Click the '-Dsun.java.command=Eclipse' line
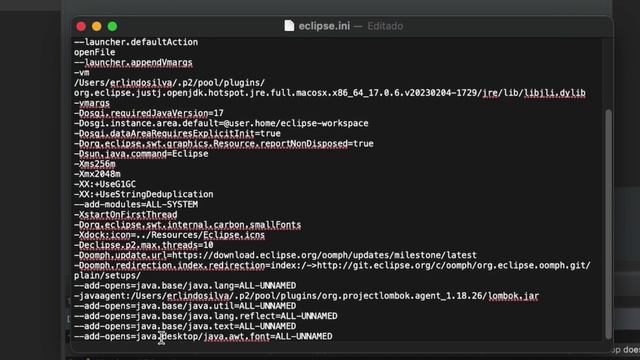This screenshot has width=640, height=360. pyautogui.click(x=141, y=154)
